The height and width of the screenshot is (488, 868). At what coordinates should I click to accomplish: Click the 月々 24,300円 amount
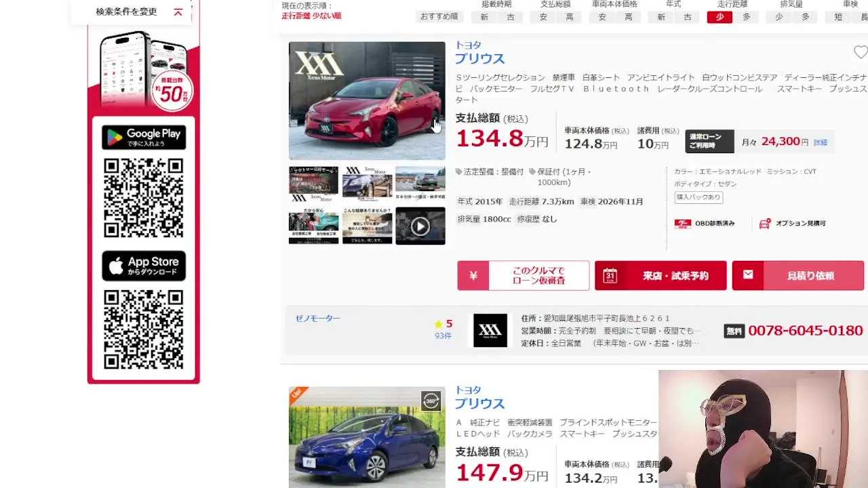tap(774, 142)
